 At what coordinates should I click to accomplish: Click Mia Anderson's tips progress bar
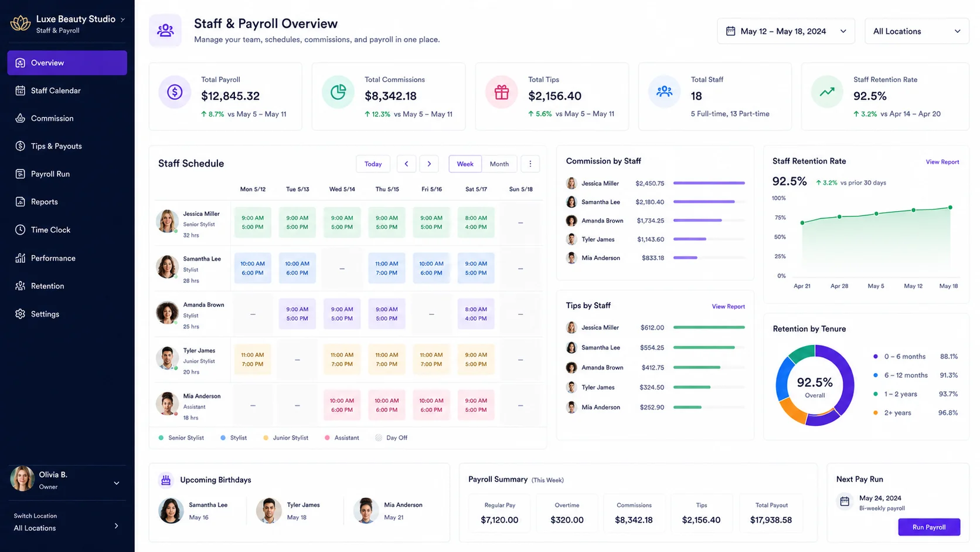pyautogui.click(x=709, y=407)
